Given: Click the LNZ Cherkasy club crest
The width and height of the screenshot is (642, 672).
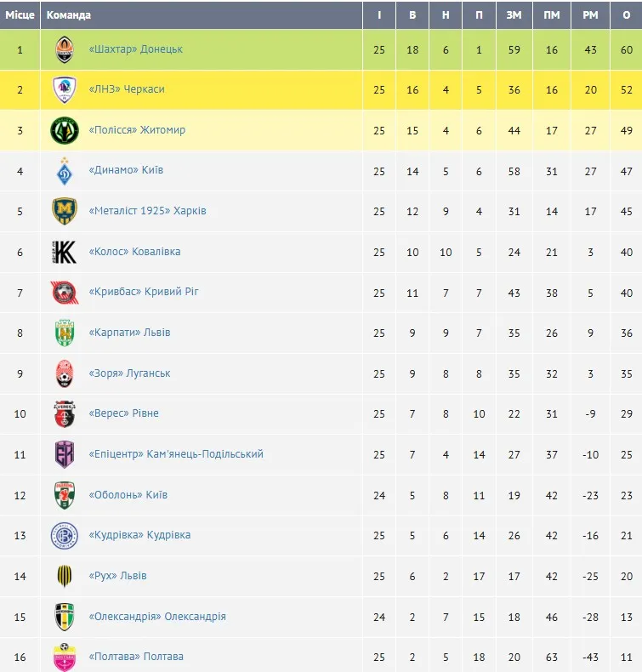Looking at the screenshot, I should (65, 90).
